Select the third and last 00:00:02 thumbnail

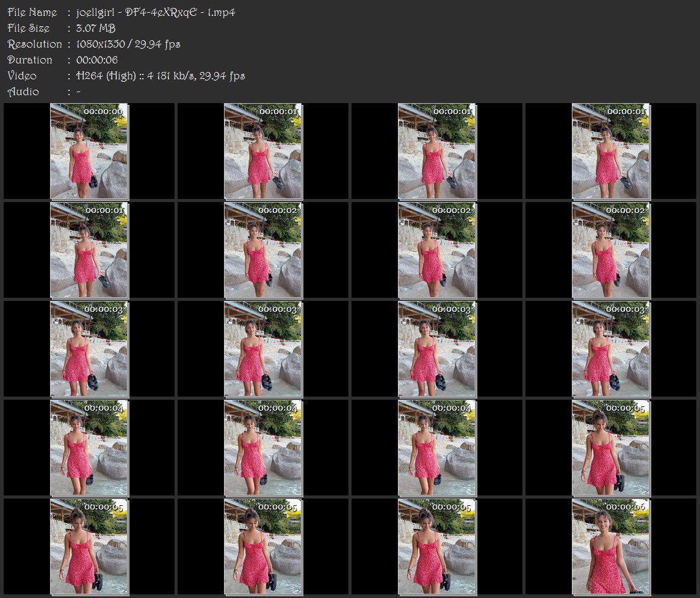[x=611, y=250]
